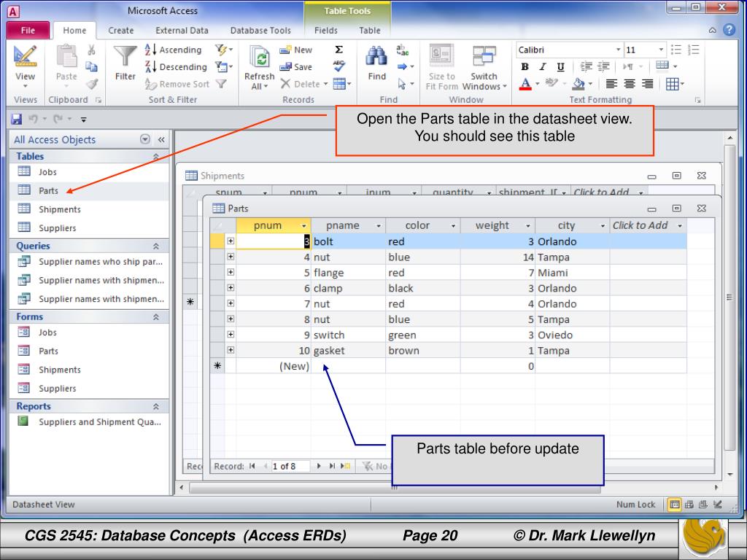This screenshot has height=560, width=747.
Task: Open the View button in the ribbon
Action: coord(25,66)
